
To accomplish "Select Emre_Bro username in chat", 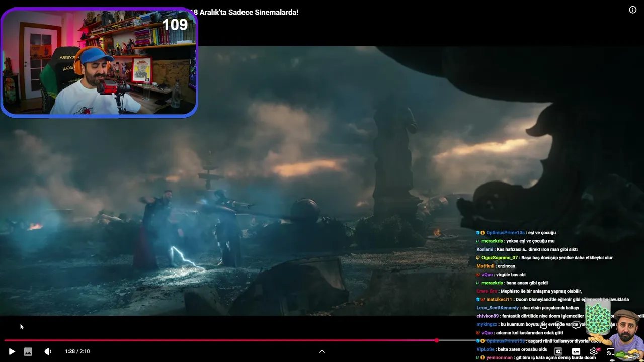I will pos(487,291).
